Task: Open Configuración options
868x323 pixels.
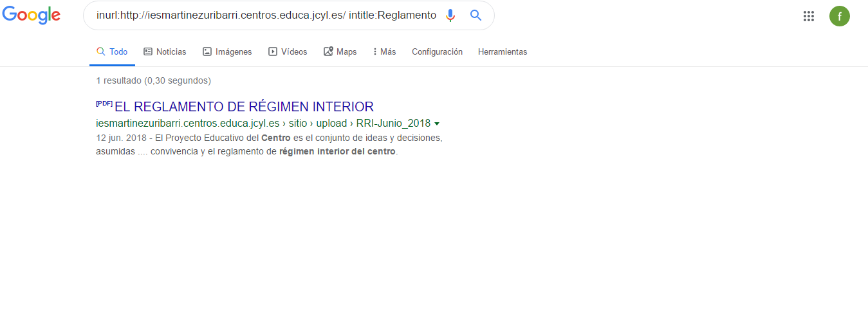Action: point(437,52)
